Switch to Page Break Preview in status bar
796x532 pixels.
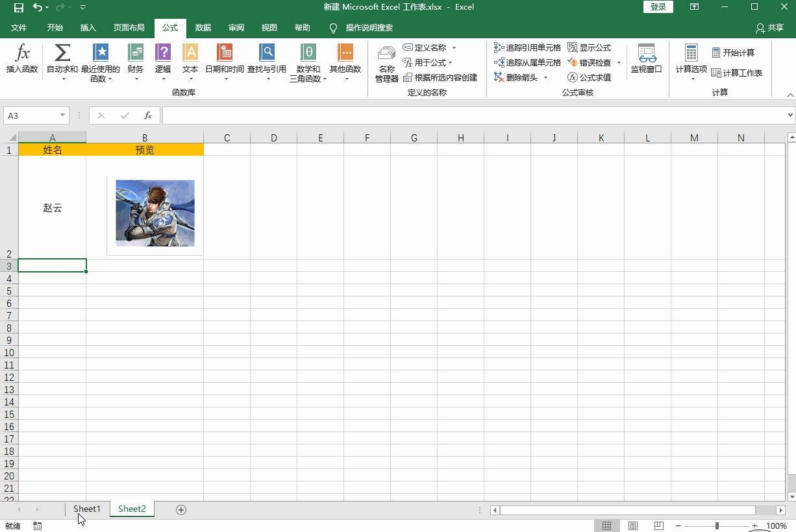pos(659,526)
